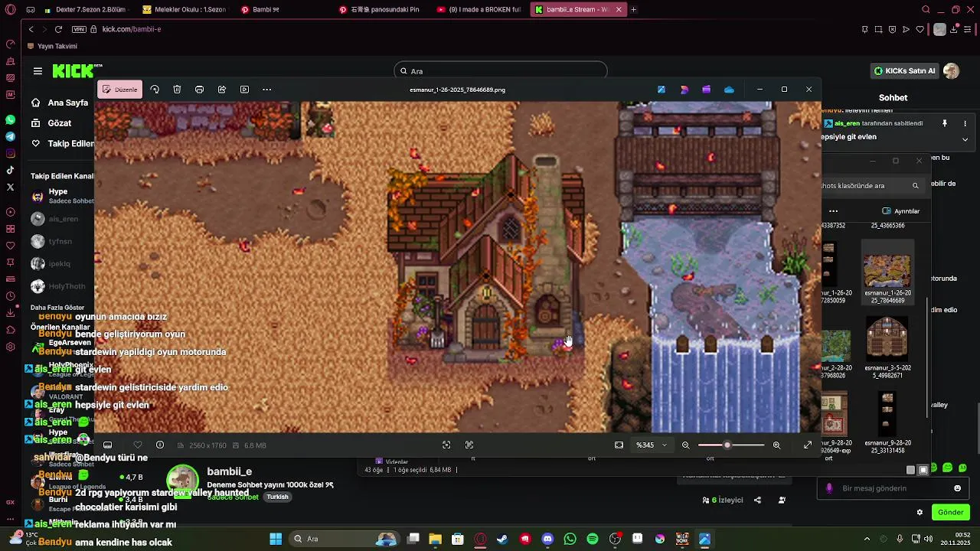Zoom out with the minus magnifier

point(686,445)
